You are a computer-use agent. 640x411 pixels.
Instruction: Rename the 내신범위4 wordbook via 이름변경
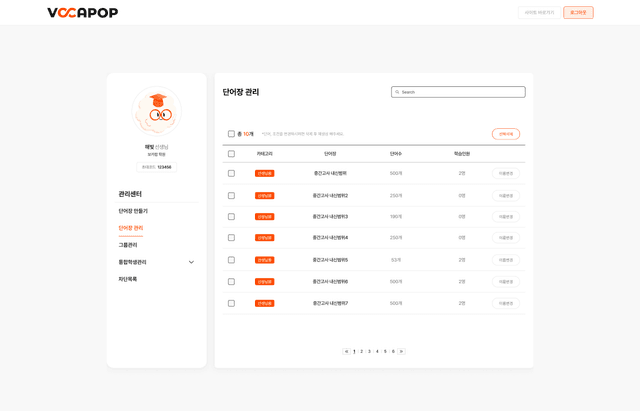tap(506, 238)
